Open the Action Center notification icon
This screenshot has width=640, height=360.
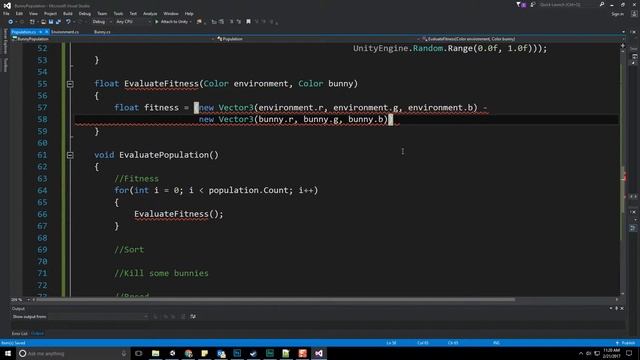tap(629, 353)
